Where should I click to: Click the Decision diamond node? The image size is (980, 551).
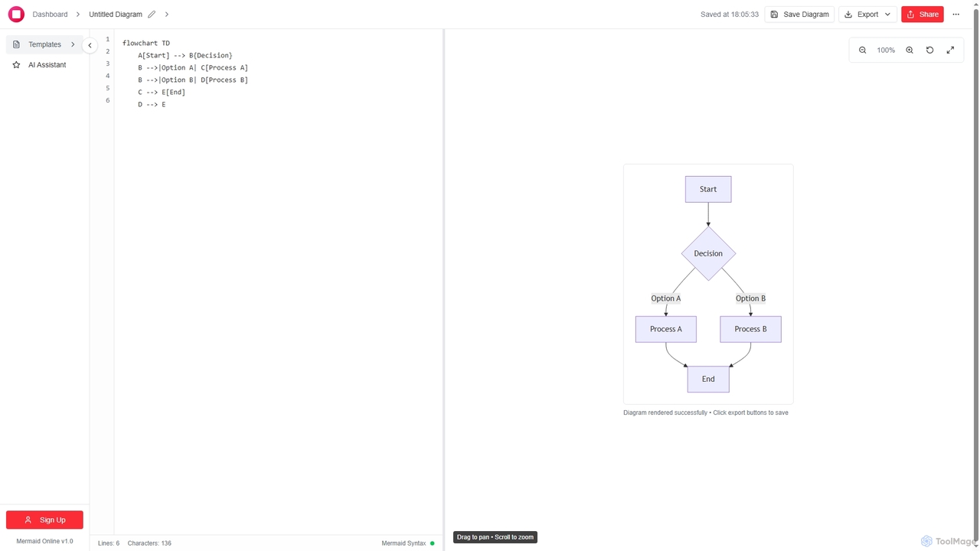click(x=708, y=253)
